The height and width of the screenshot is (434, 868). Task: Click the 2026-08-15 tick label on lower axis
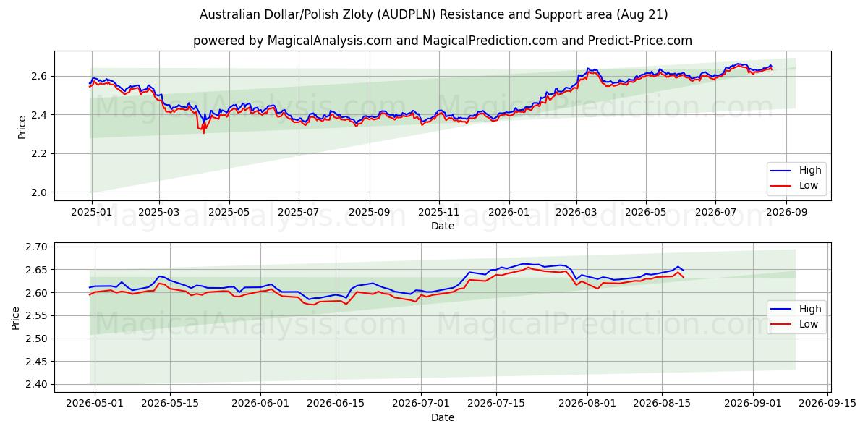pos(663,404)
